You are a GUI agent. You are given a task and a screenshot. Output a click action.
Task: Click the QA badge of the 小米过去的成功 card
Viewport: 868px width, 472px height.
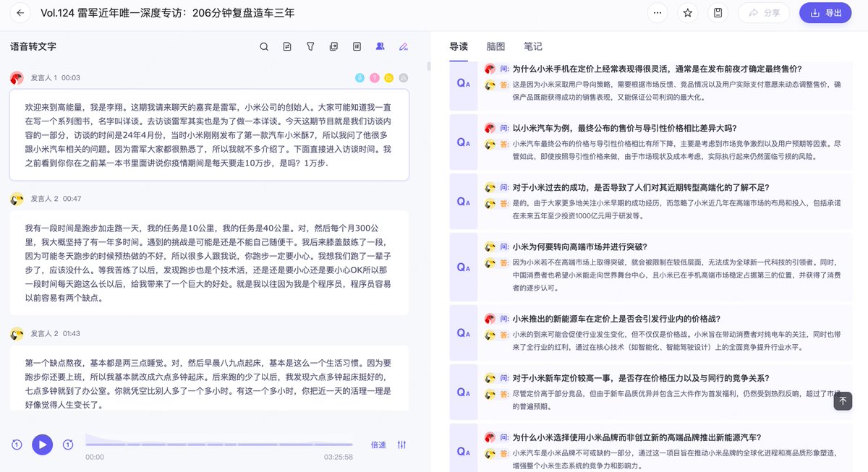(464, 202)
